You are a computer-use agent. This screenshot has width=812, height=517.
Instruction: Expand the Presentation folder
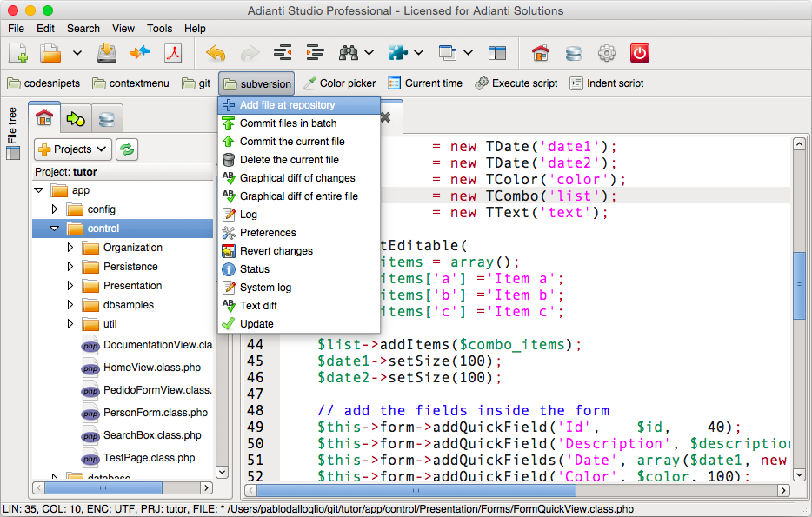click(70, 286)
